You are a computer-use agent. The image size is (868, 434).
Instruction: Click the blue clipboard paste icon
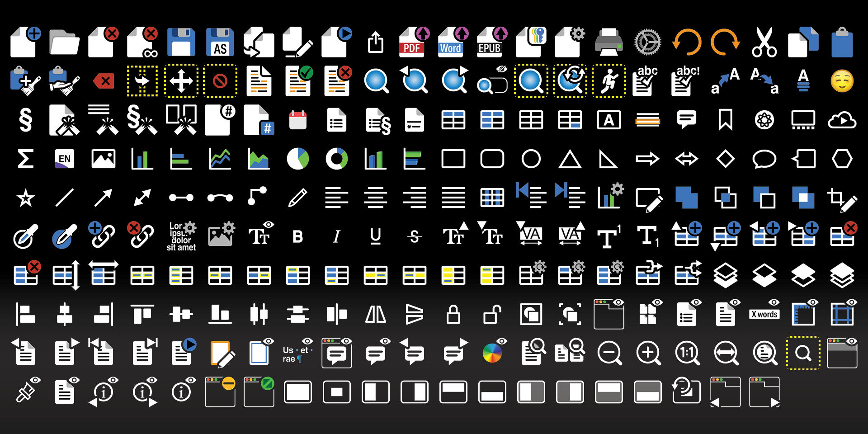pos(842,42)
